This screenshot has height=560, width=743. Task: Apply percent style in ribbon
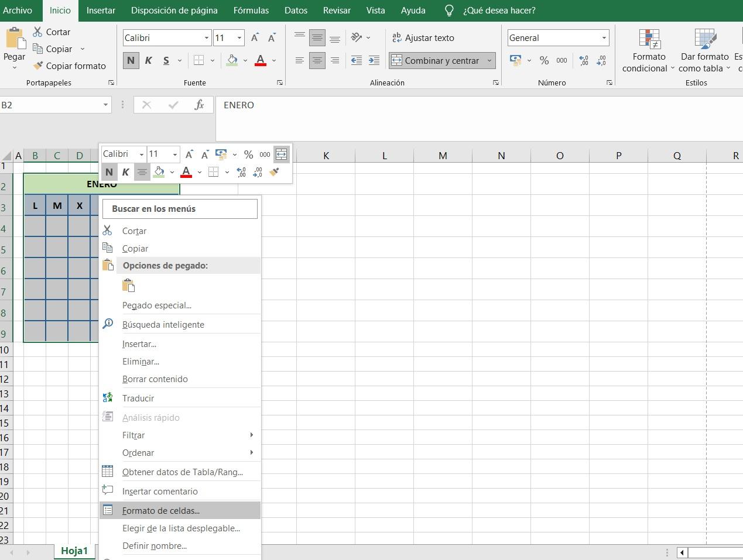544,60
